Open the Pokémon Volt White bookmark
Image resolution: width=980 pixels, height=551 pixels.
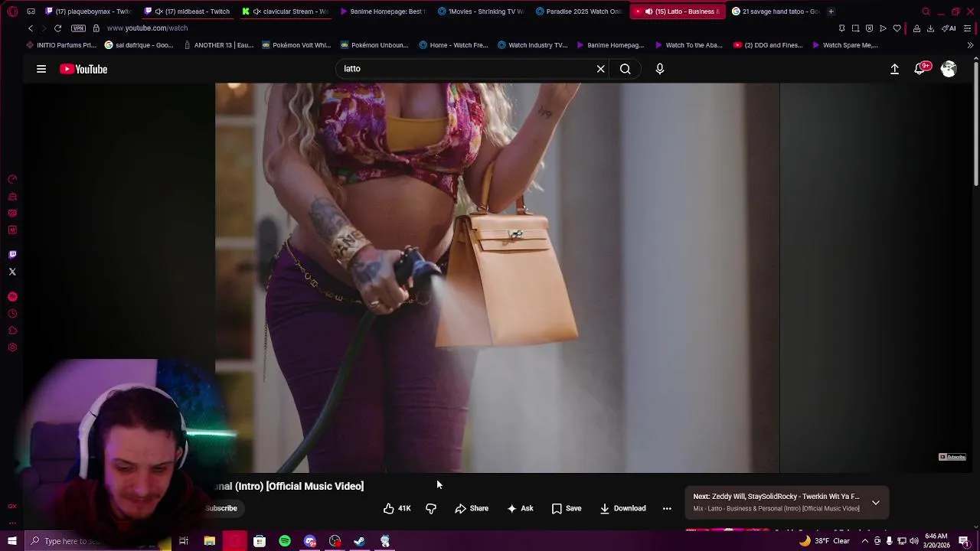(296, 45)
